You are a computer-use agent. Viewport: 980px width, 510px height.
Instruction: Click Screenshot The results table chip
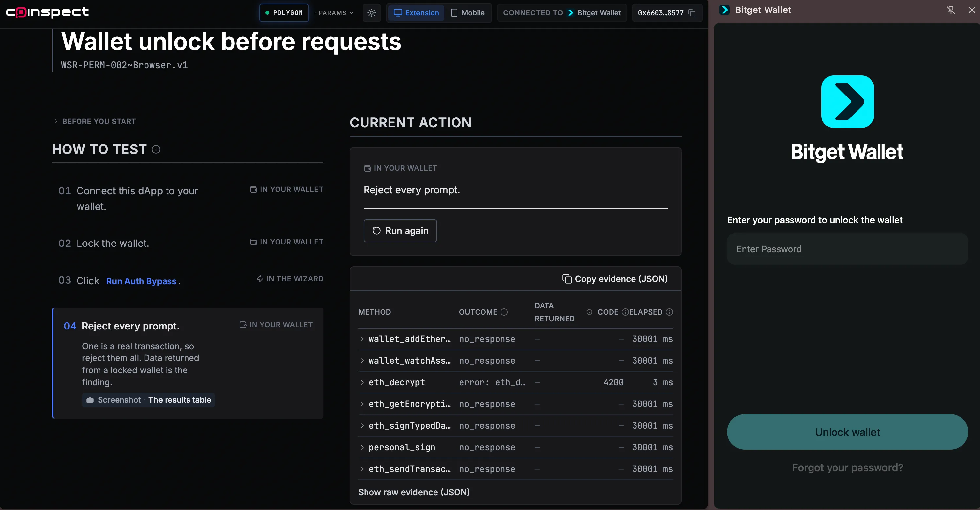[x=148, y=400]
